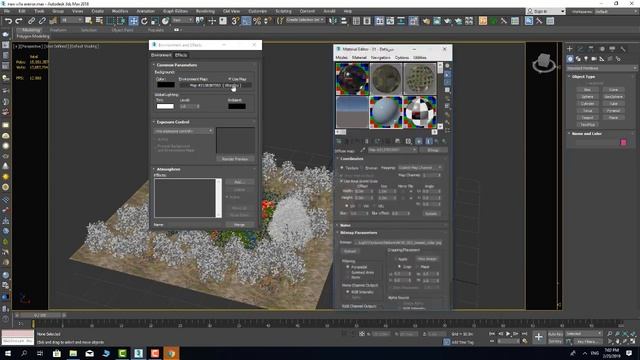This screenshot has height=360, width=640.
Task: Select the Crop radio button
Action: click(x=399, y=267)
